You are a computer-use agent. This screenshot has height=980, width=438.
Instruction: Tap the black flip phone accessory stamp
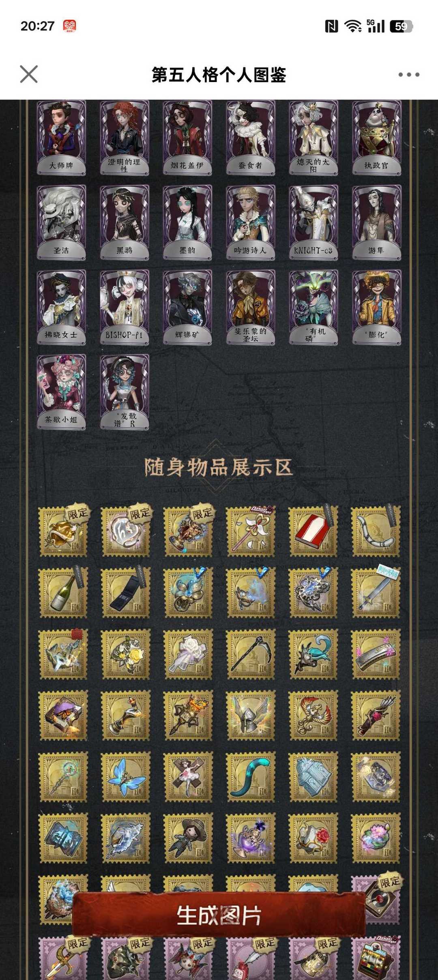click(125, 593)
